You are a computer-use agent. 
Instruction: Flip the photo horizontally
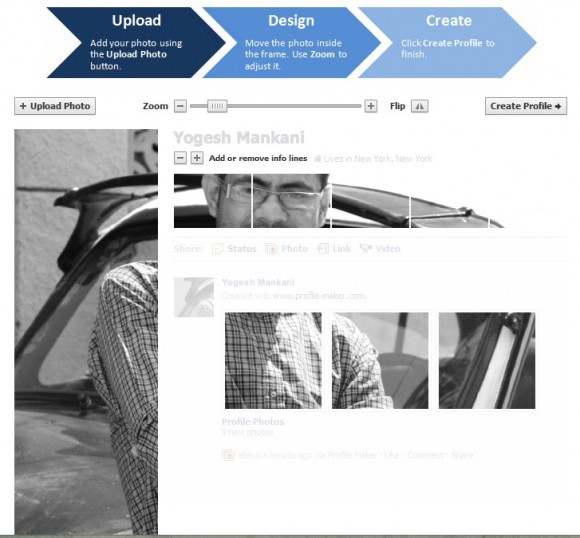(419, 106)
